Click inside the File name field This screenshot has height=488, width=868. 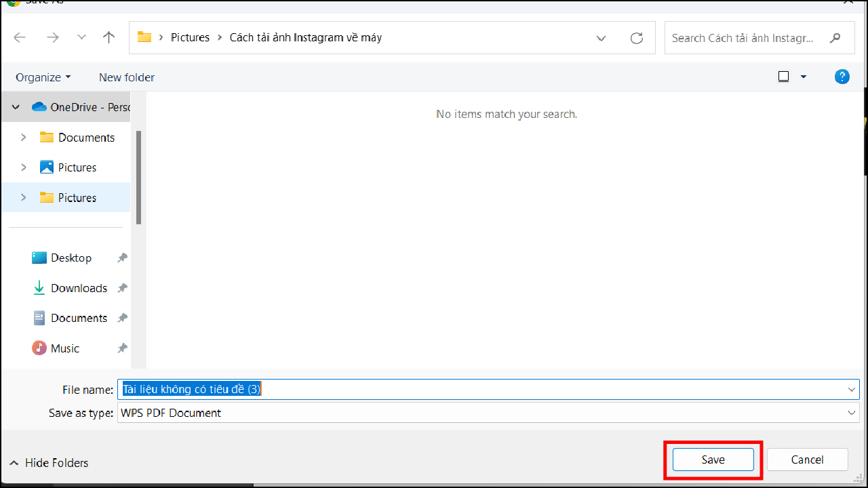(x=407, y=389)
